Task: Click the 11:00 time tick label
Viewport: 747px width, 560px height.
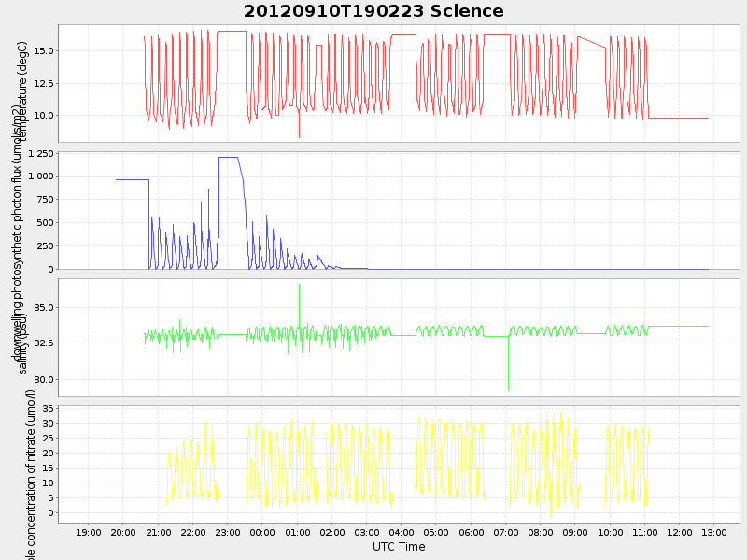Action: pos(645,532)
